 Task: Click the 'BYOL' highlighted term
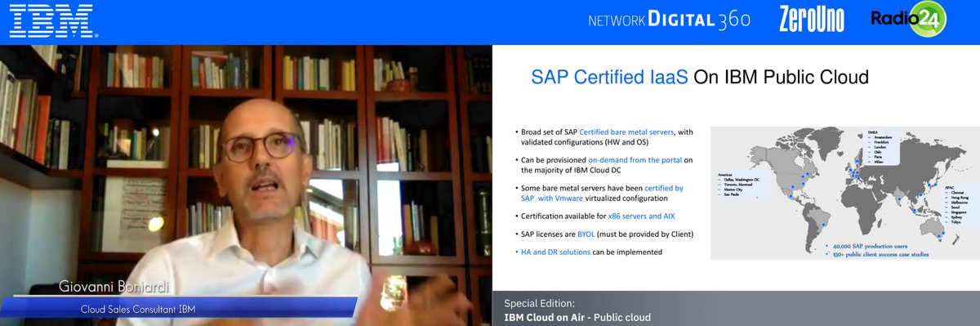pos(587,234)
